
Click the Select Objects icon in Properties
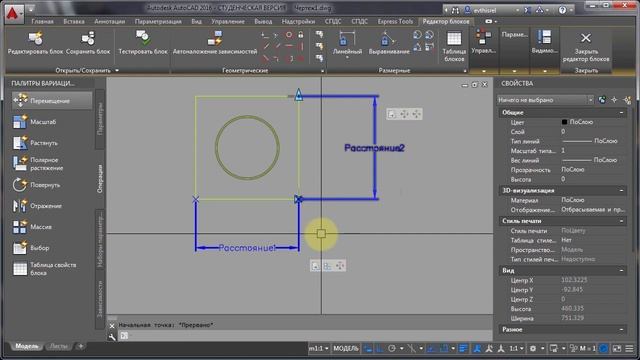pyautogui.click(x=614, y=100)
